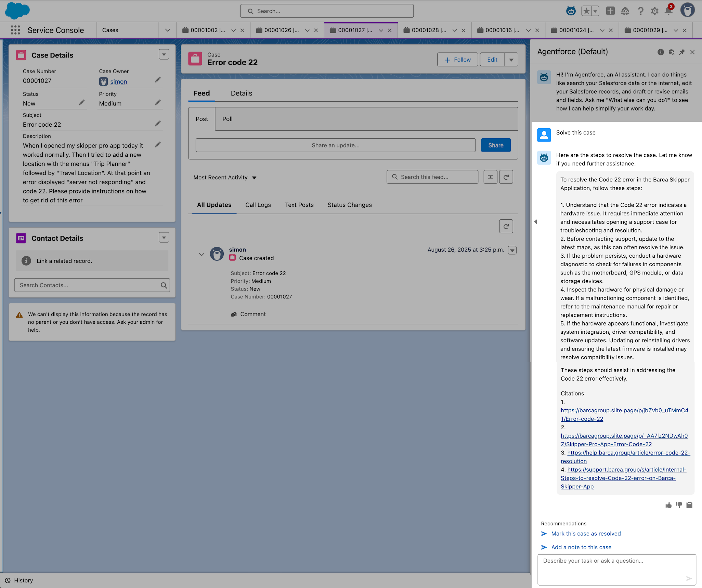Collapse the simon Case created post
Viewport: 702px width, 588px height.
(201, 254)
